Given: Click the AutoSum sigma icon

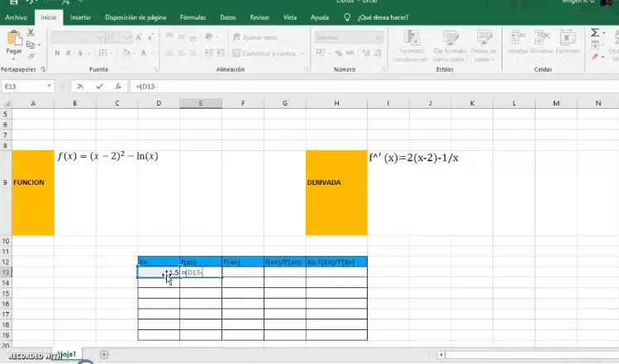Looking at the screenshot, I should click(x=595, y=33).
